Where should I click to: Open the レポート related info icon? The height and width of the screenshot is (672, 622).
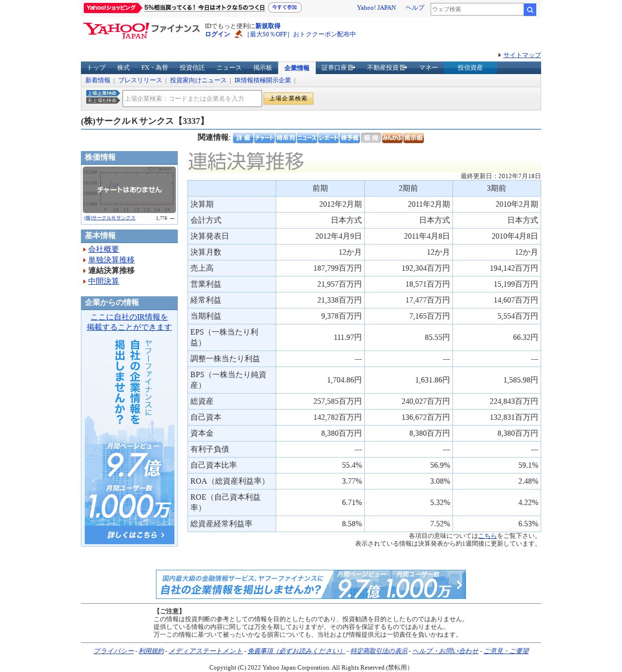click(328, 138)
